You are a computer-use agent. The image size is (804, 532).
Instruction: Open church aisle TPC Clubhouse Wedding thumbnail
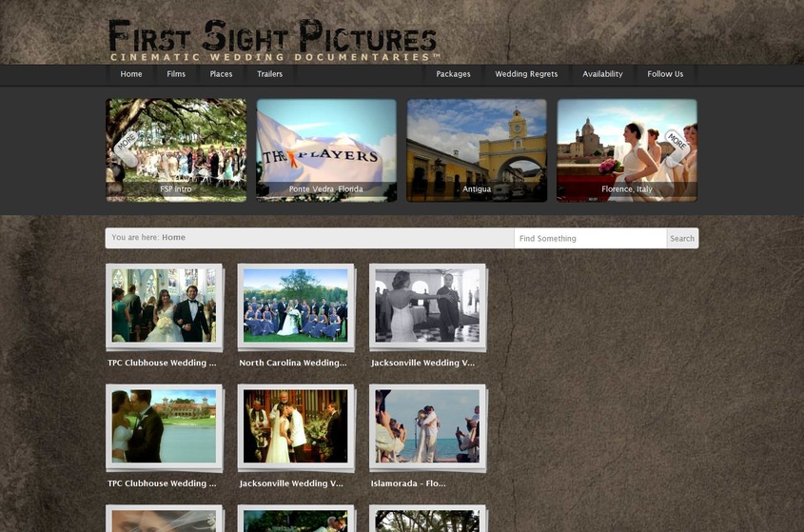click(x=164, y=305)
